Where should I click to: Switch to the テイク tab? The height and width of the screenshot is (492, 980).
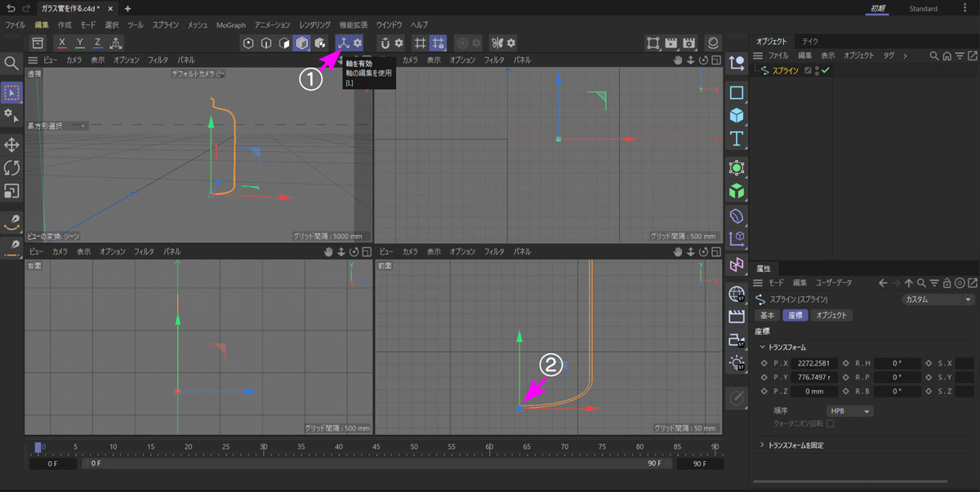click(810, 41)
